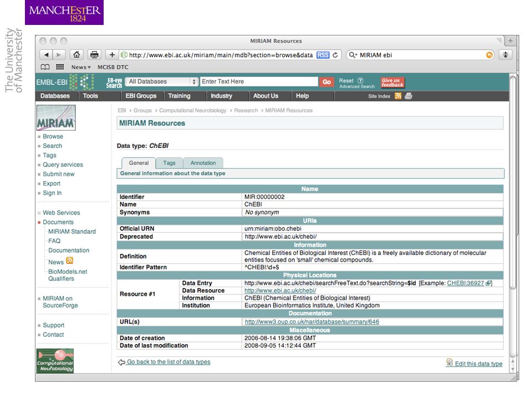This screenshot has height=399, width=532.
Task: Open the Browse sidebar link
Action: coord(53,136)
